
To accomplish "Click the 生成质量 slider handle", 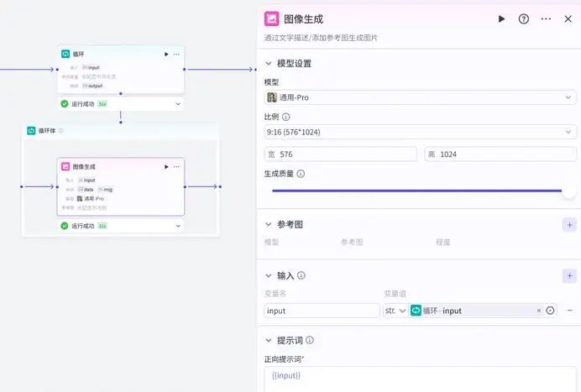I will point(569,191).
